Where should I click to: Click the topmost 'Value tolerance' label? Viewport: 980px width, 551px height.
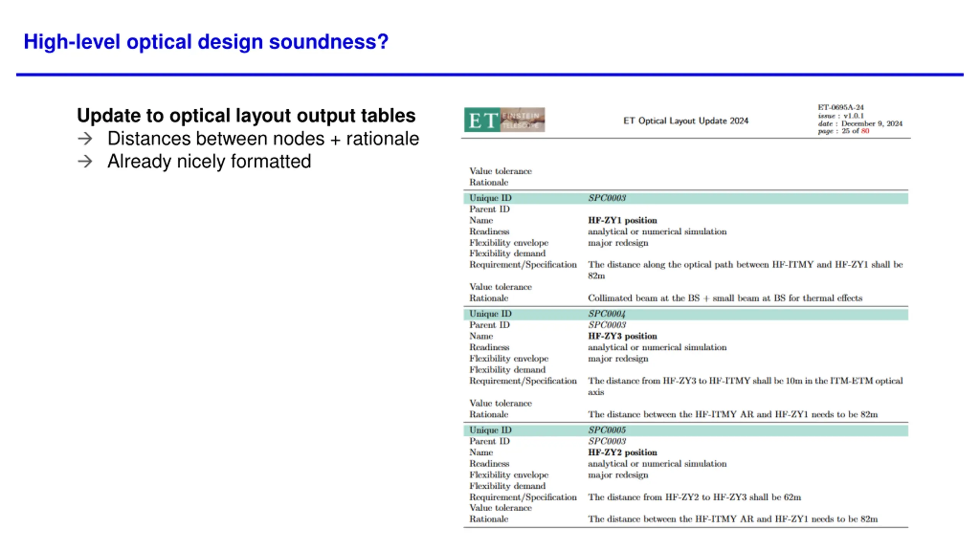click(501, 171)
